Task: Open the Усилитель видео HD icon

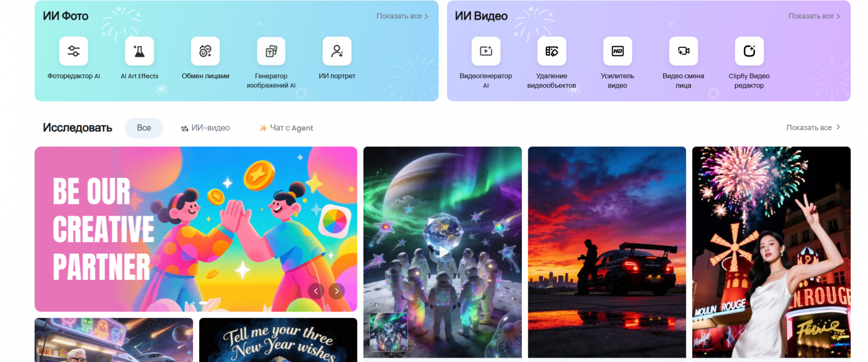Action: click(x=617, y=51)
